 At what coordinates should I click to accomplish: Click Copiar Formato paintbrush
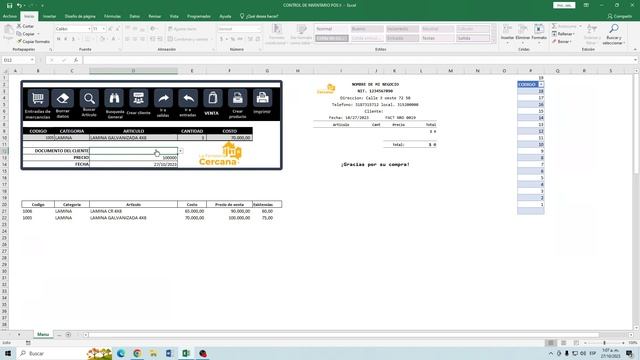click(x=33, y=42)
